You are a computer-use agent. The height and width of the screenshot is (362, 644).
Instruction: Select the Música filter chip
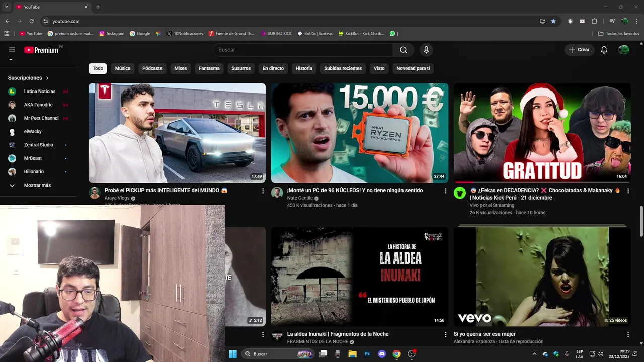point(123,68)
